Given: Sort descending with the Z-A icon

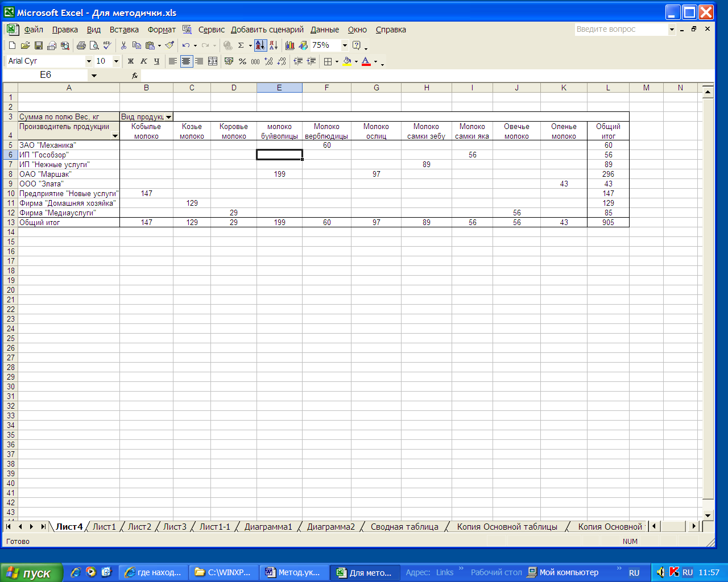Looking at the screenshot, I should (274, 45).
